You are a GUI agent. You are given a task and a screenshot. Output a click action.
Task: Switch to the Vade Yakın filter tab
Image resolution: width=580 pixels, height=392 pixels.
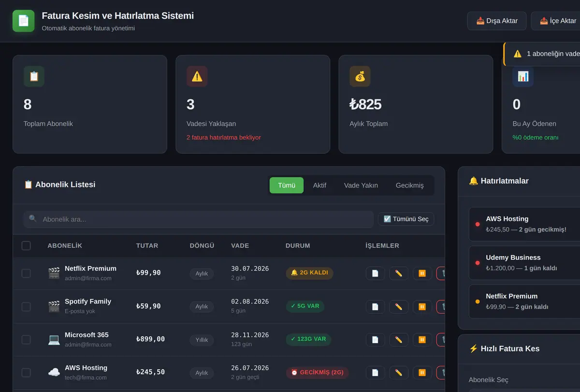tap(361, 185)
